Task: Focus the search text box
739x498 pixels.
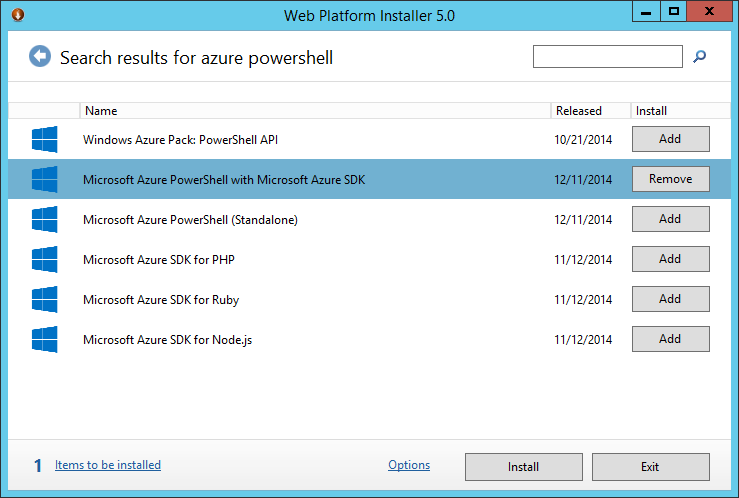Action: (x=607, y=57)
